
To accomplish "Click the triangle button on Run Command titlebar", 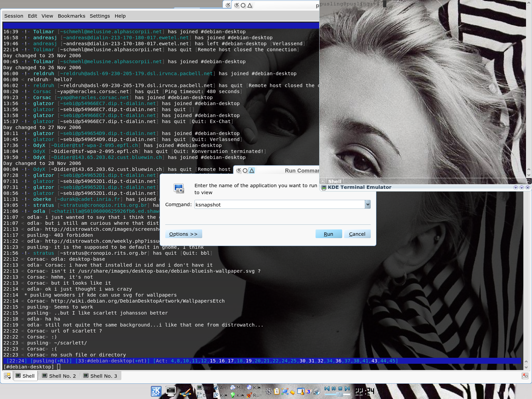I will tap(252, 171).
